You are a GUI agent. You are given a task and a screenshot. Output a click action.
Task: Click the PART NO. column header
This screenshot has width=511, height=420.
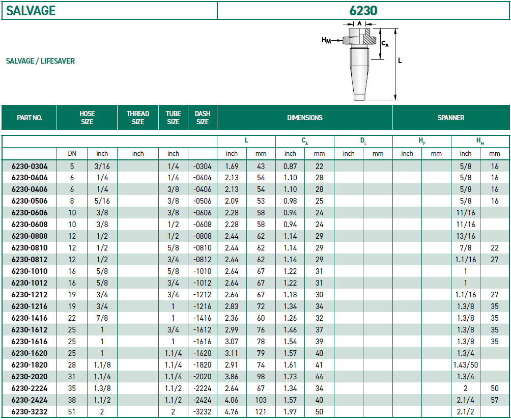pos(30,118)
